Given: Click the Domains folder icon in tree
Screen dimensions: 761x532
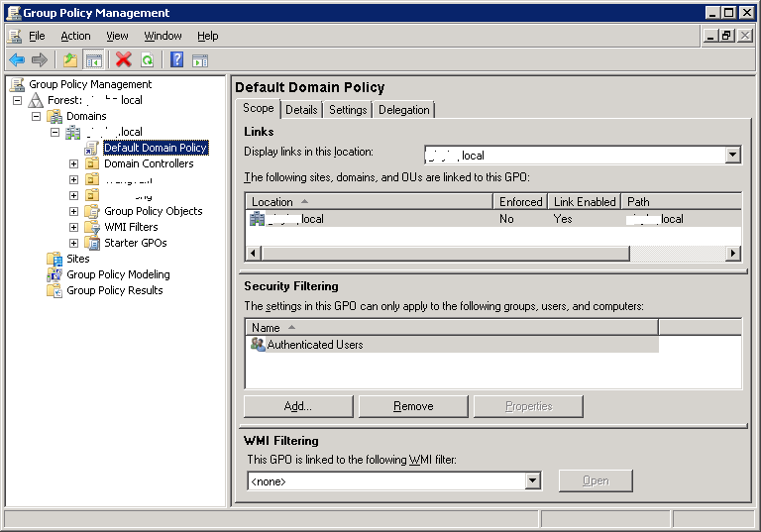Looking at the screenshot, I should [54, 117].
